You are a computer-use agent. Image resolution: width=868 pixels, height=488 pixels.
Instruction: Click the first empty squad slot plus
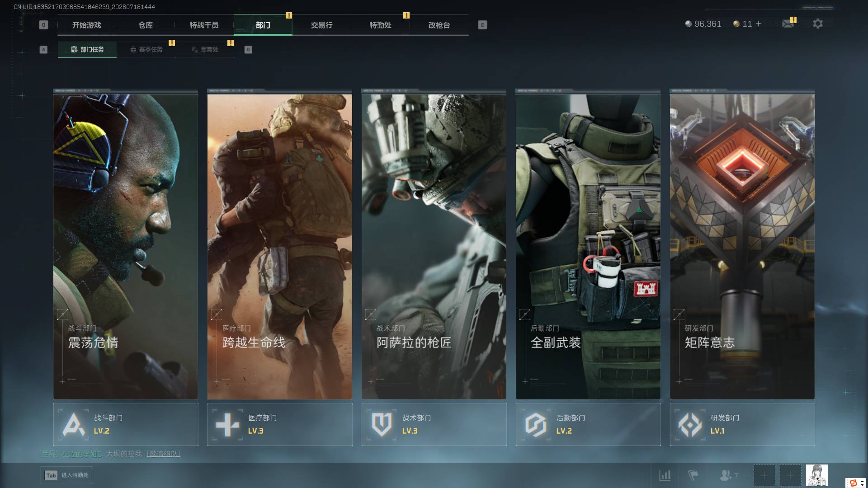[x=764, y=475]
